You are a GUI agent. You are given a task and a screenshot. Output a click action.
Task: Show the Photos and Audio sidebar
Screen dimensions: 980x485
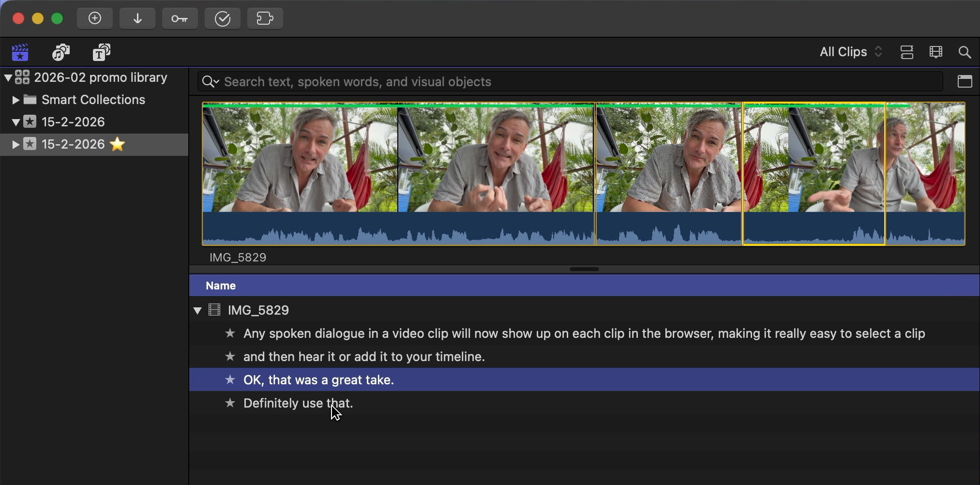click(x=61, y=52)
